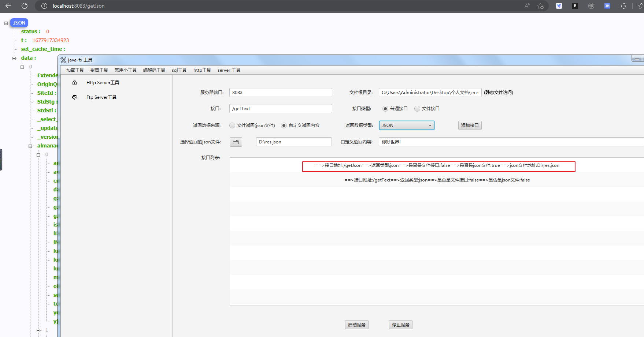Click the browser back arrow

pyautogui.click(x=8, y=6)
